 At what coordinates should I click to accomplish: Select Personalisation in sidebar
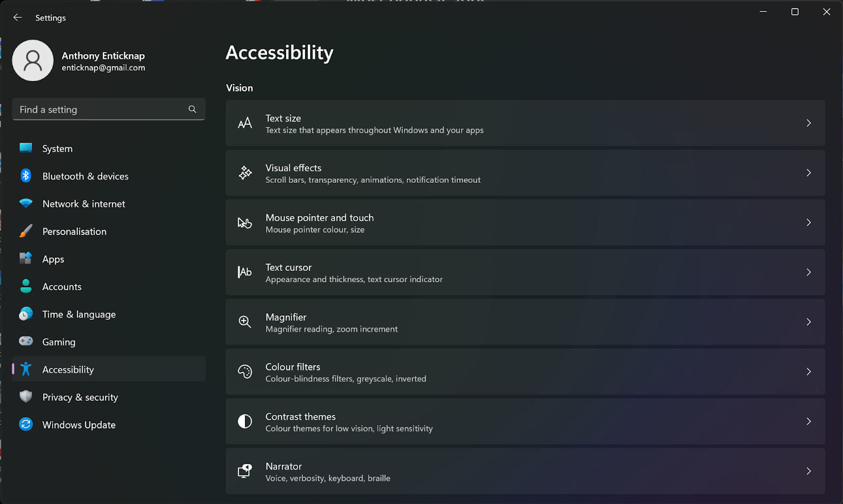(x=109, y=231)
